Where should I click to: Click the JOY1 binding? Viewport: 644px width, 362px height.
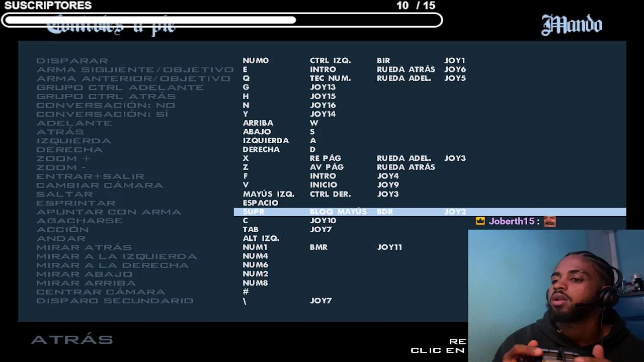(455, 61)
